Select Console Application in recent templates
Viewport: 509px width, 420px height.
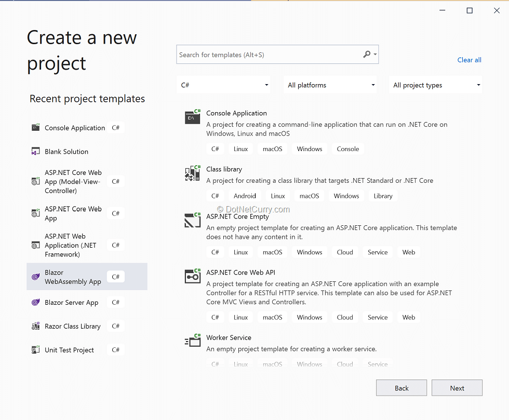click(x=87, y=128)
